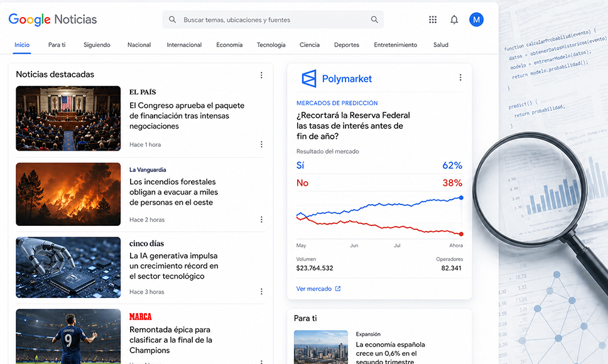This screenshot has width=608, height=364.
Task: Click the Expansión source label
Action: [x=368, y=334]
